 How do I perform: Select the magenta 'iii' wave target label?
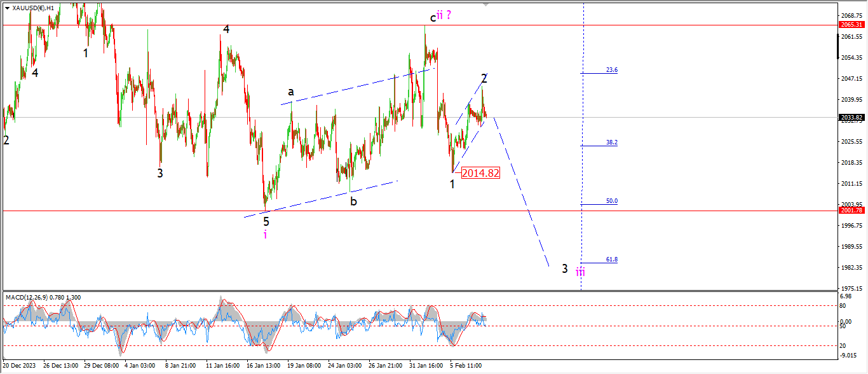(x=580, y=272)
